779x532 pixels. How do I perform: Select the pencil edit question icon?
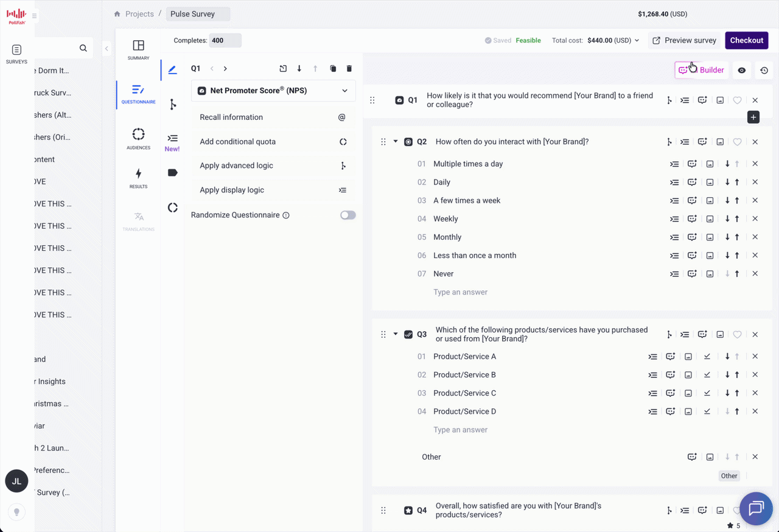(172, 70)
